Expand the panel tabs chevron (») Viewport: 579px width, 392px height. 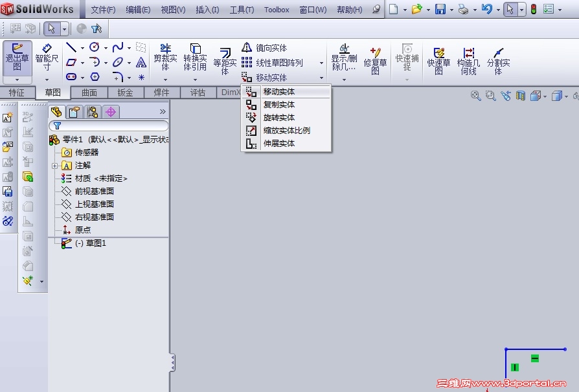[163, 111]
